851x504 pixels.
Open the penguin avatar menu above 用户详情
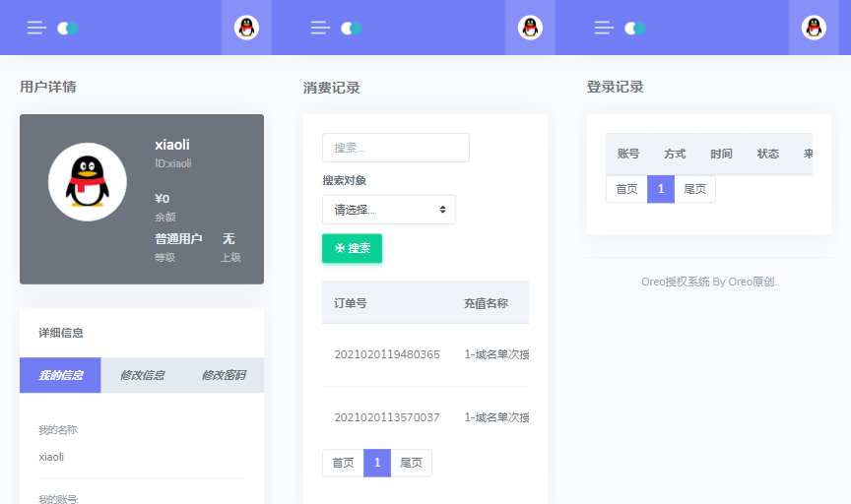pyautogui.click(x=246, y=28)
